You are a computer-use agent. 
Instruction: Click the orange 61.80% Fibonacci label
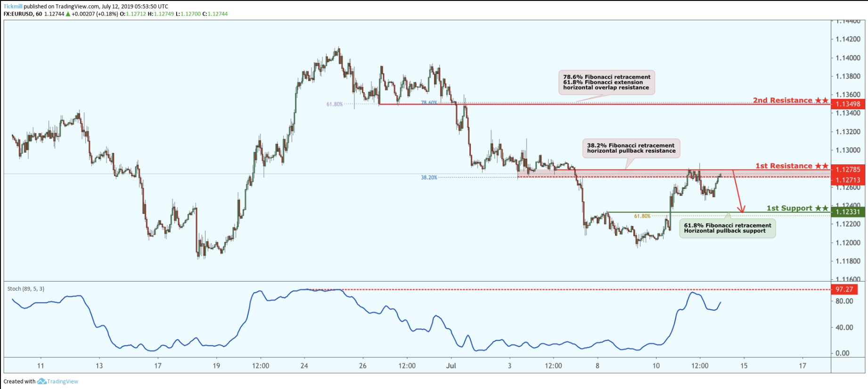click(642, 216)
